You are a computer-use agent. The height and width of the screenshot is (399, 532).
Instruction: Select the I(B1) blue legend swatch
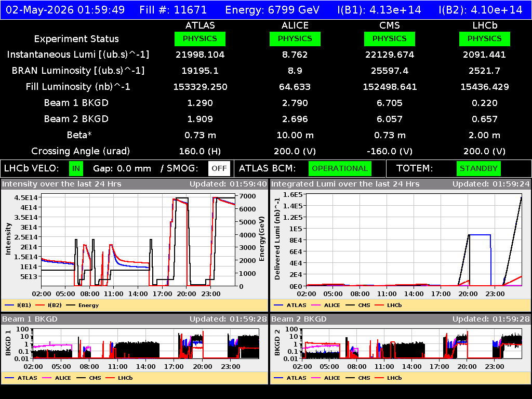pyautogui.click(x=9, y=305)
